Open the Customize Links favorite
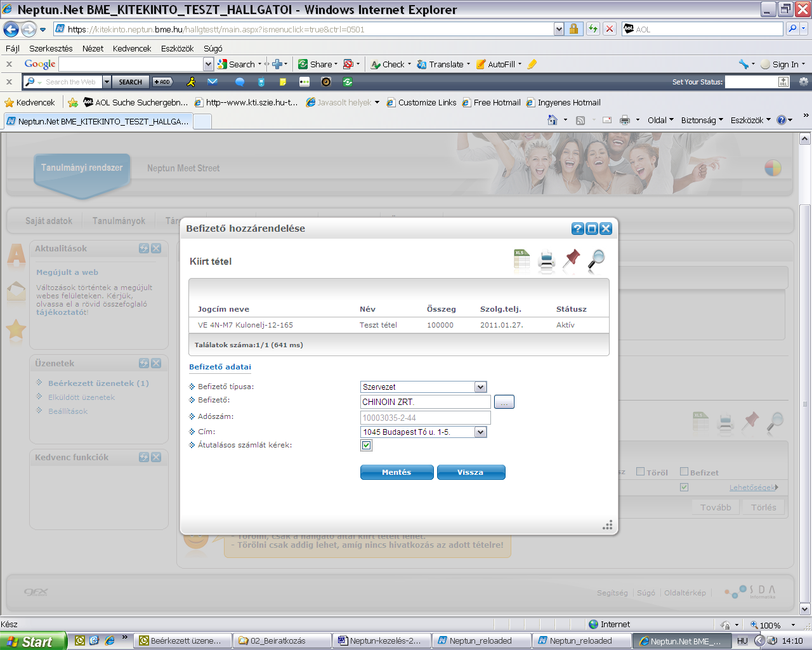The height and width of the screenshot is (650, 812). (422, 102)
